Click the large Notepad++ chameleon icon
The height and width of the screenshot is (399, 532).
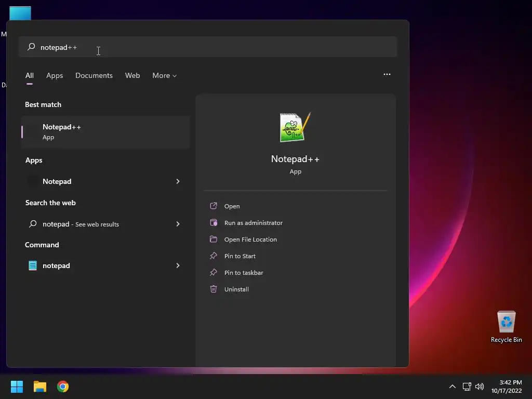click(x=295, y=127)
